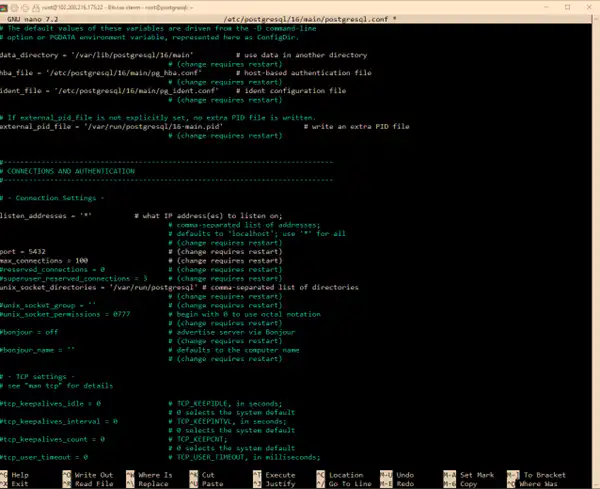600x489 pixels.
Task: Click the Write Out shortcut label
Action: [93, 474]
